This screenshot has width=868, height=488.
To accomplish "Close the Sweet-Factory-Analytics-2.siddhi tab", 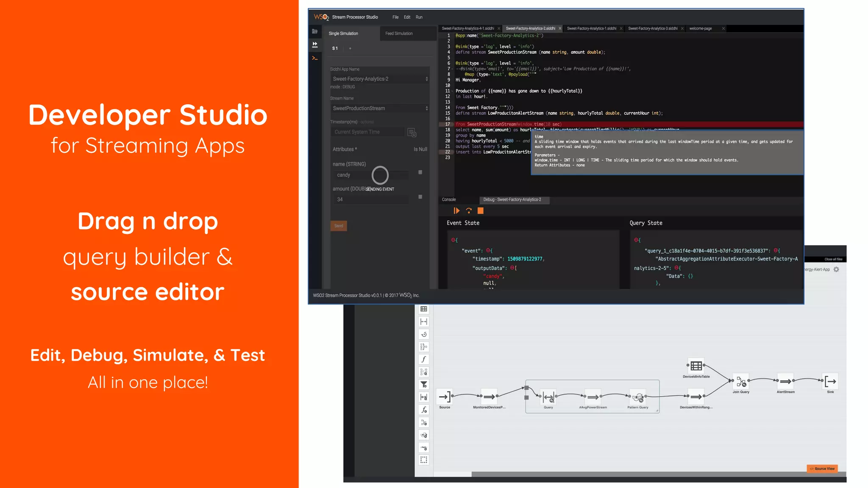I will tap(560, 29).
